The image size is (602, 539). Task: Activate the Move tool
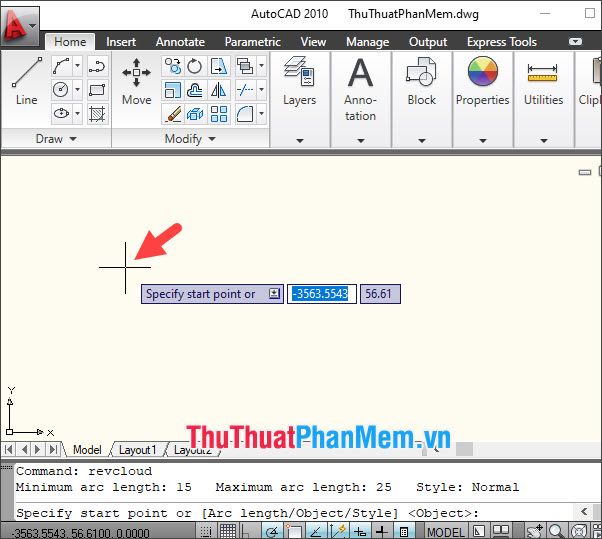136,81
